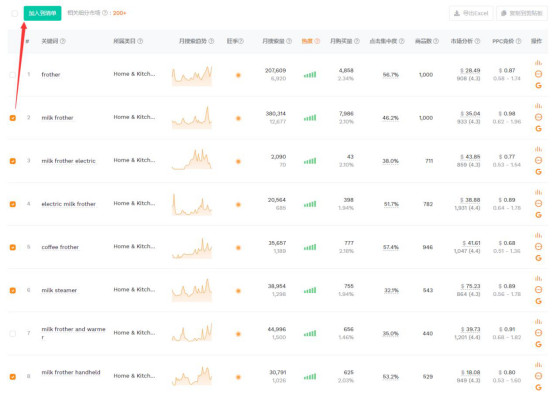Click the green 加入到清单 button

point(42,13)
